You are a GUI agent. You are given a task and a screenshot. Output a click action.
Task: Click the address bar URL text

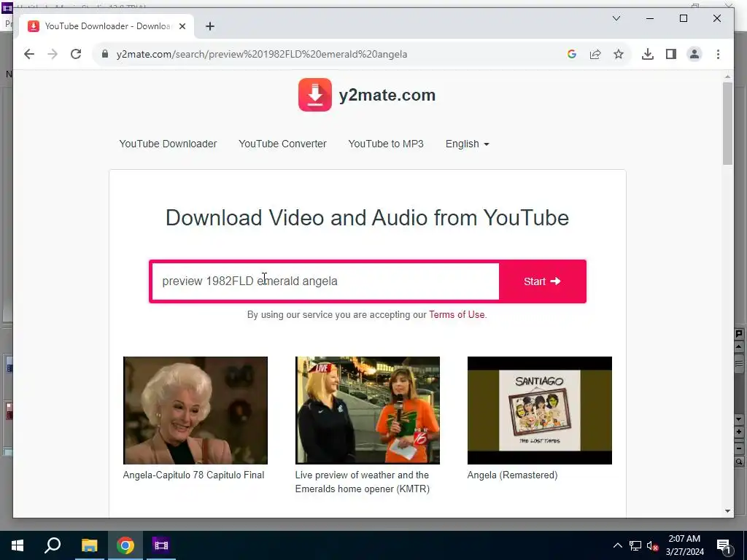(262, 54)
